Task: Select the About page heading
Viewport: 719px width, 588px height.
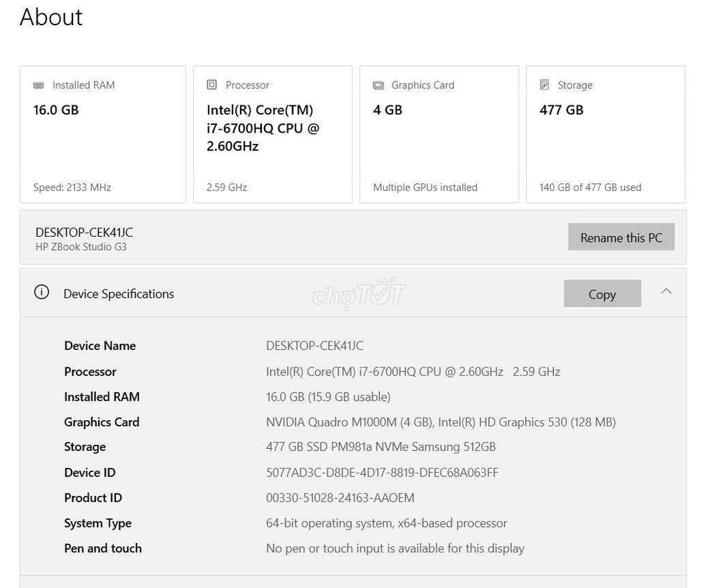Action: 51,18
